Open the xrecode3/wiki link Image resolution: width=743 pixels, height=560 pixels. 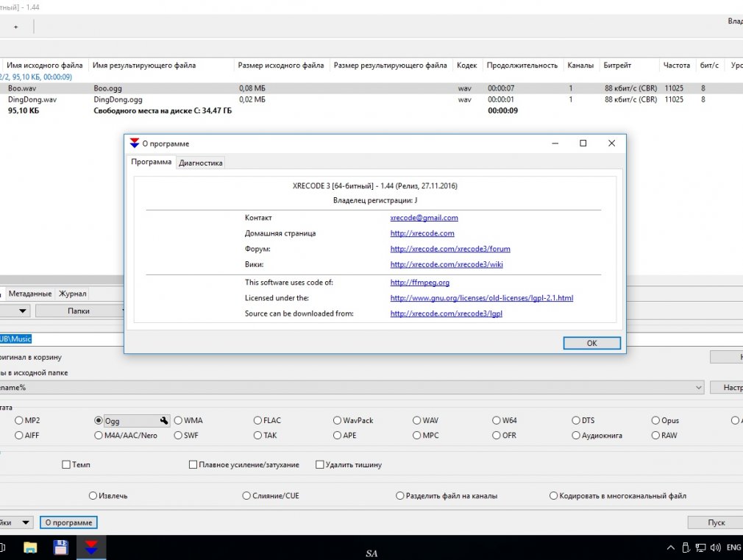click(447, 265)
